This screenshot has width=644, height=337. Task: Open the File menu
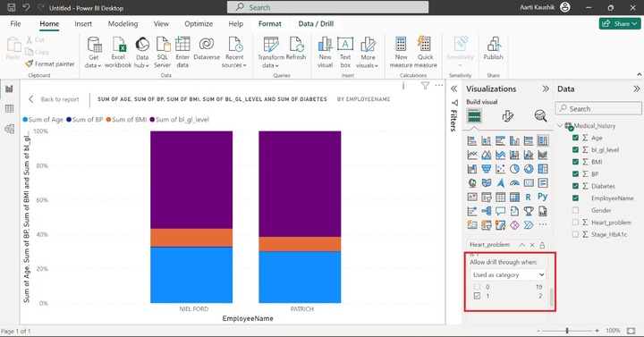(x=15, y=24)
